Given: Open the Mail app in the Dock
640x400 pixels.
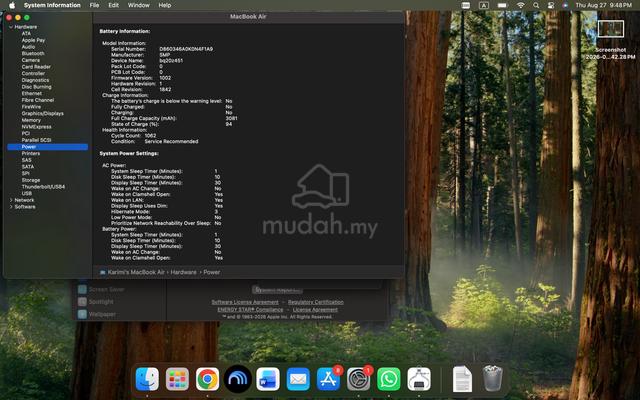Looking at the screenshot, I should click(298, 379).
